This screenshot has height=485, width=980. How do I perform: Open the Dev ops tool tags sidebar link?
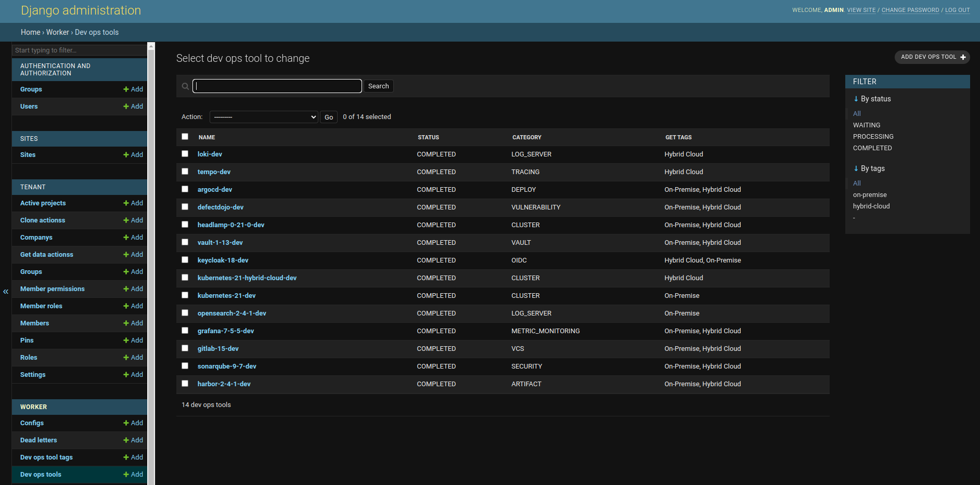tap(46, 457)
